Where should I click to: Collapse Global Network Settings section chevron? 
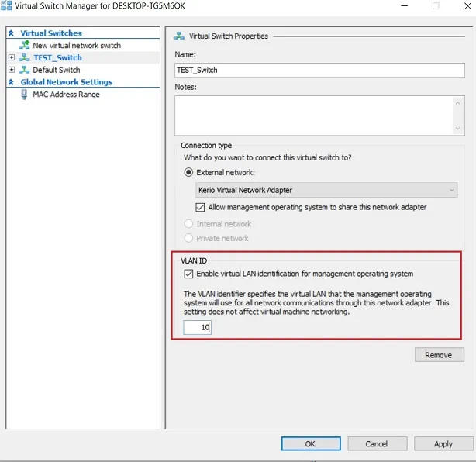pyautogui.click(x=11, y=82)
